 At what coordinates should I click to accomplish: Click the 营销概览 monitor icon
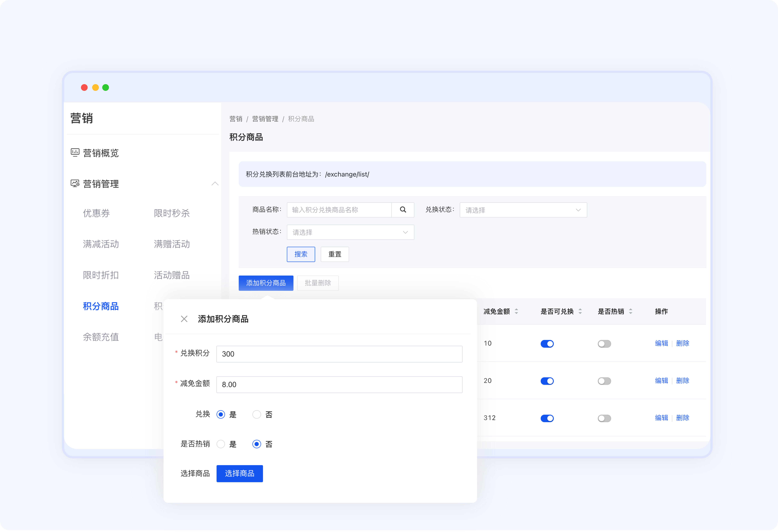[75, 153]
